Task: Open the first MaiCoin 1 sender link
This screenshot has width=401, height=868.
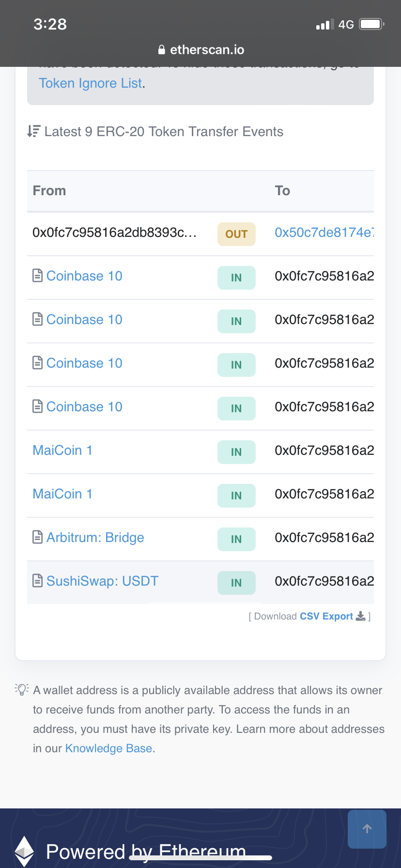Action: 62,450
